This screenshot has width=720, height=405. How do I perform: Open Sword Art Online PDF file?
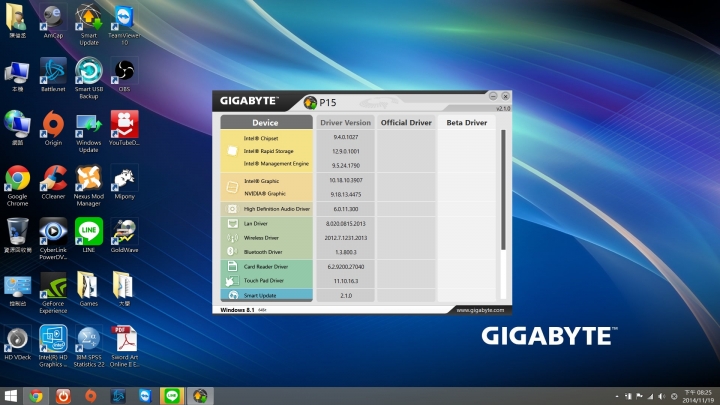[x=124, y=346]
